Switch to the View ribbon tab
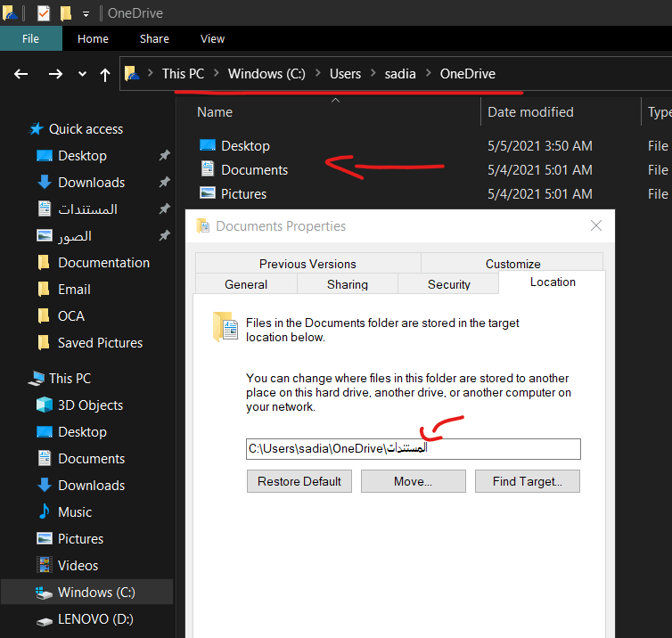The height and width of the screenshot is (638, 672). click(x=212, y=38)
